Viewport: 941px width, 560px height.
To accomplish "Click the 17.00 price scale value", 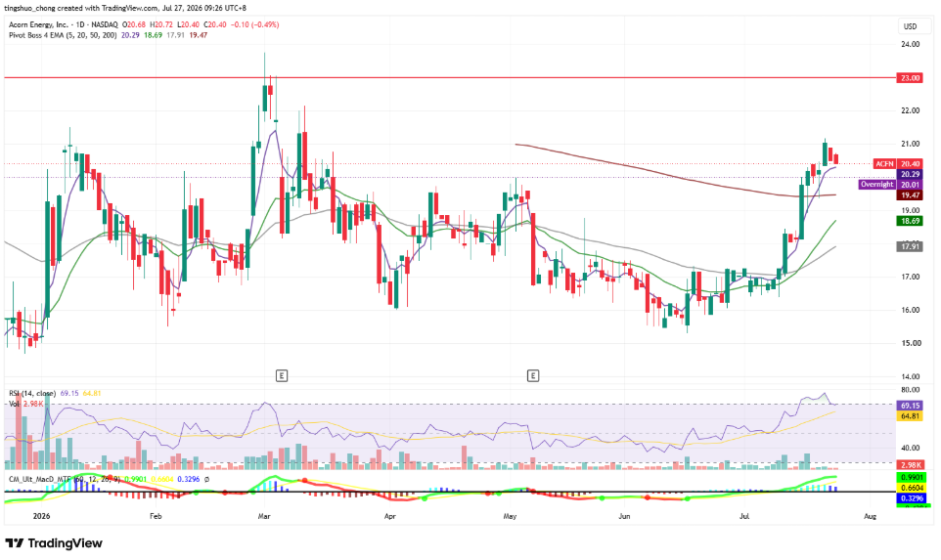I will 910,277.
